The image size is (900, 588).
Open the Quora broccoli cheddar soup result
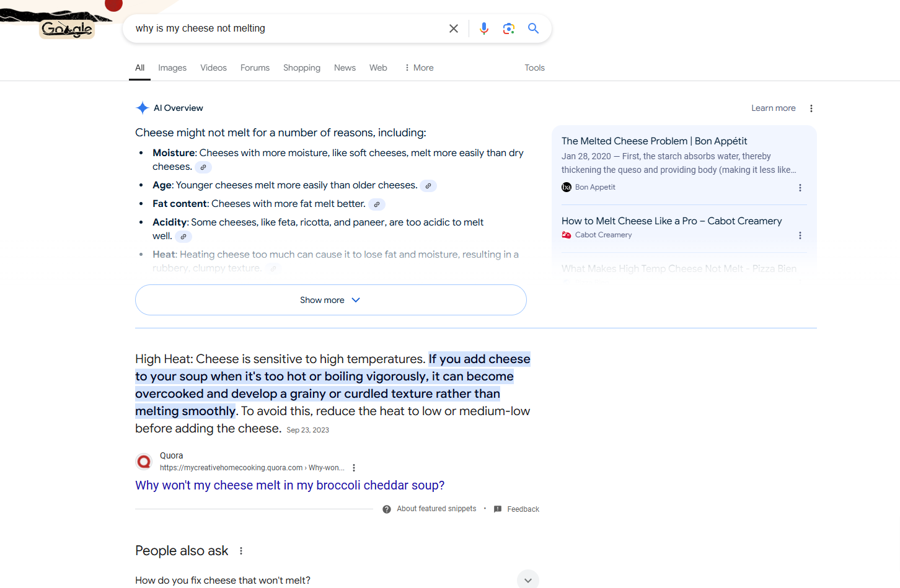pyautogui.click(x=289, y=485)
